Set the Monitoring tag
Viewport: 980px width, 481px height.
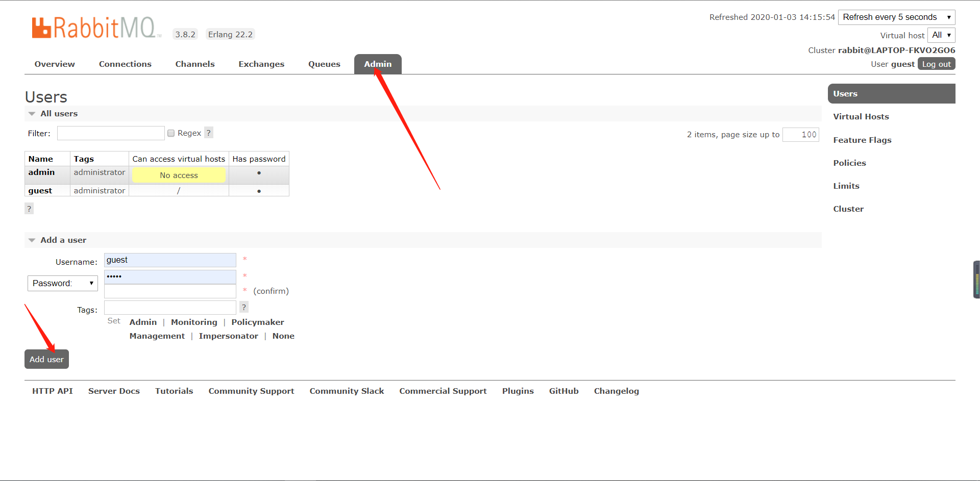point(194,322)
